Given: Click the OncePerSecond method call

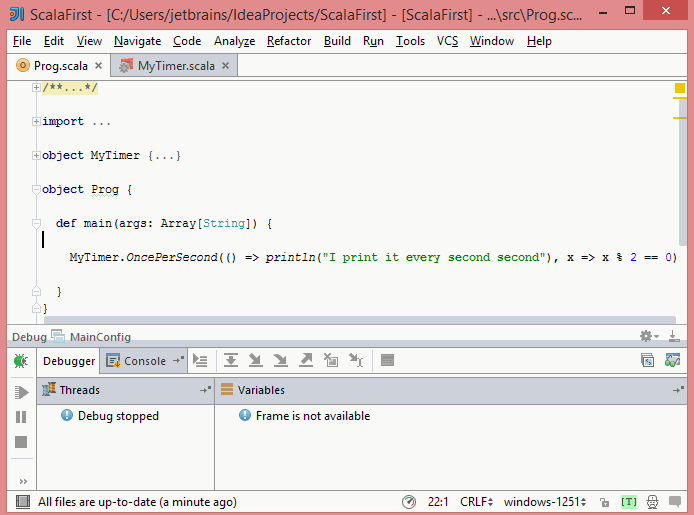Looking at the screenshot, I should [x=172, y=258].
